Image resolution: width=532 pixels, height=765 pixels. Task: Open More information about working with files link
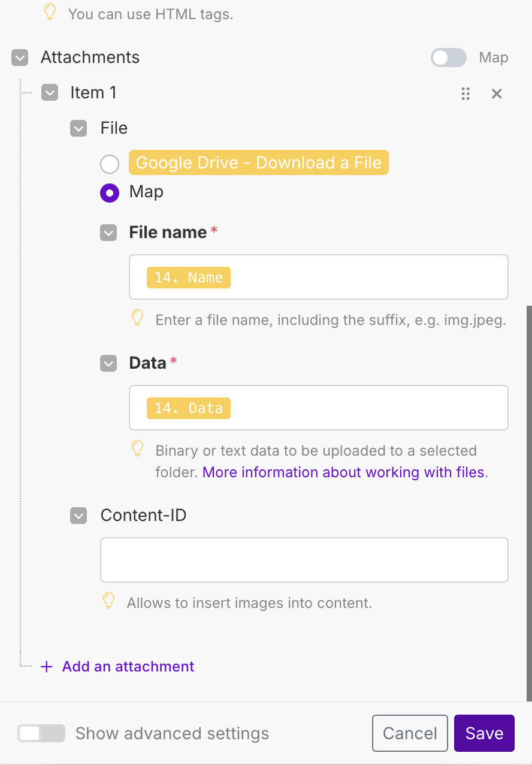[x=343, y=472]
